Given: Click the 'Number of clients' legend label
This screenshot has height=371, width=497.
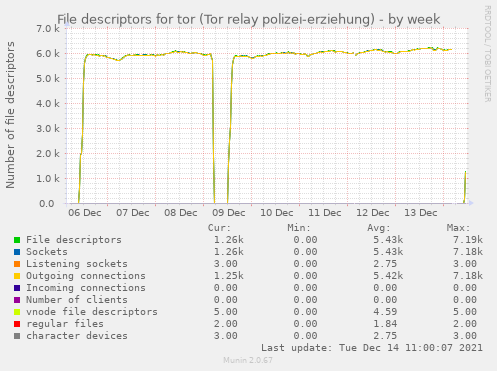Looking at the screenshot, I should 77,300.
